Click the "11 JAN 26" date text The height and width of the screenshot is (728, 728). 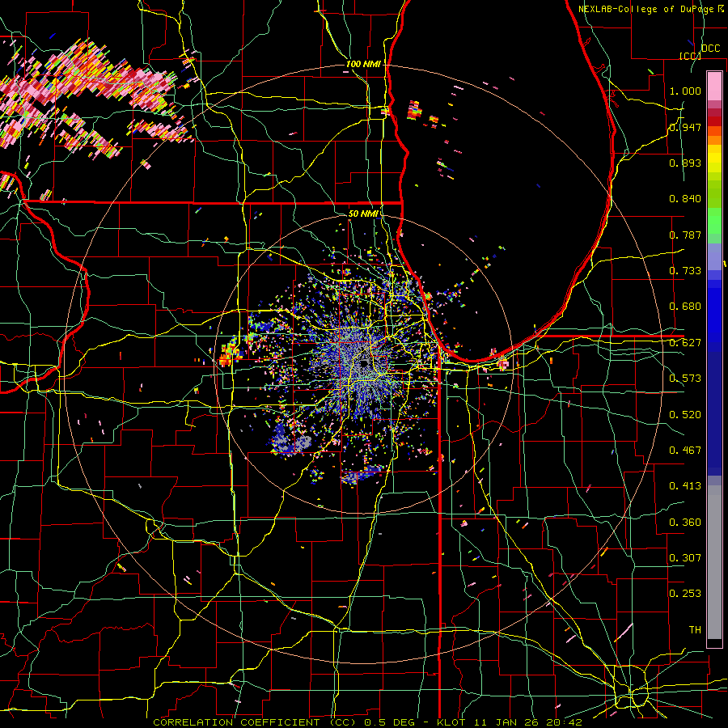(506, 722)
